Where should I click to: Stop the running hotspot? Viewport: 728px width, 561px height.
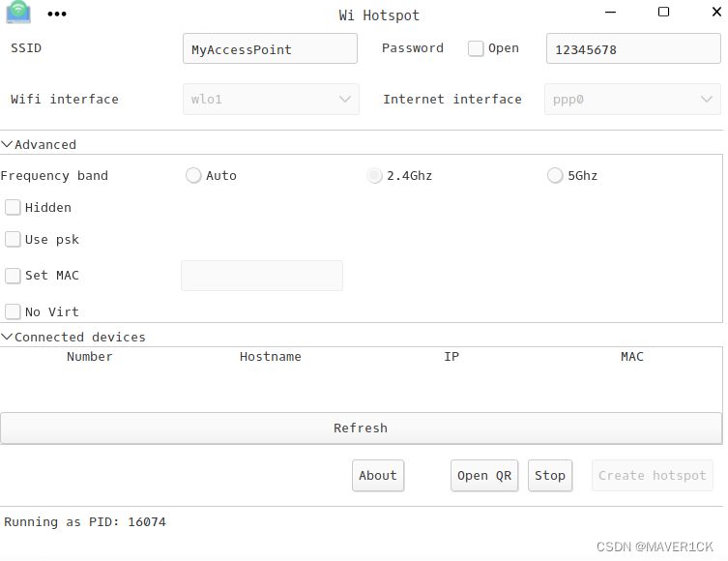pos(550,476)
